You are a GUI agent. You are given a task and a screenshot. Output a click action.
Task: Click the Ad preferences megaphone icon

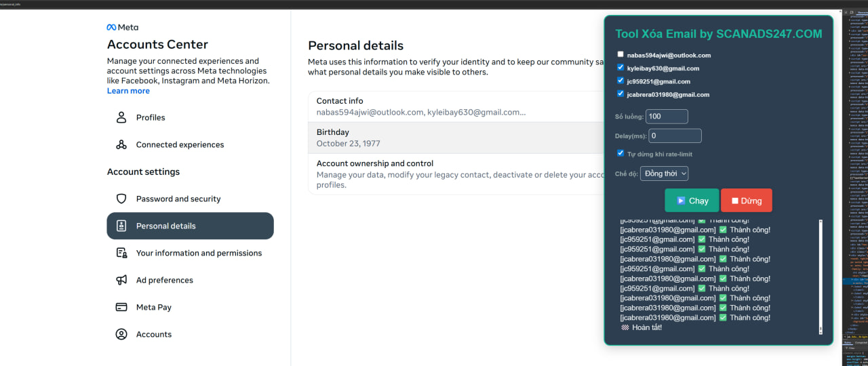pyautogui.click(x=121, y=280)
